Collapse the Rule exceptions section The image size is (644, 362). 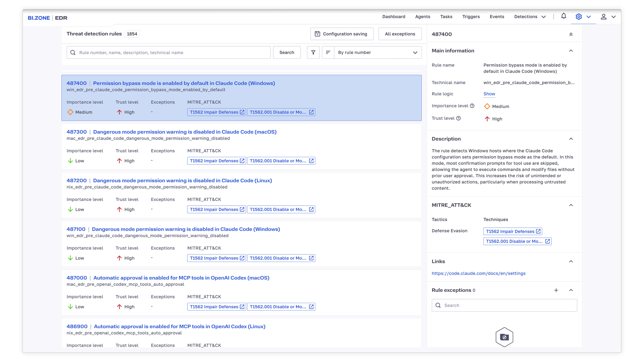[571, 290]
